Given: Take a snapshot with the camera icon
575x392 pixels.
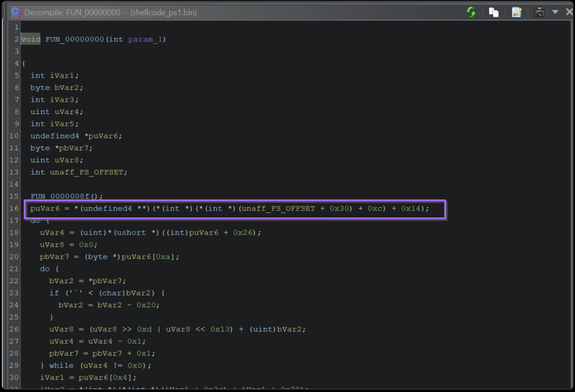Looking at the screenshot, I should coord(539,12).
